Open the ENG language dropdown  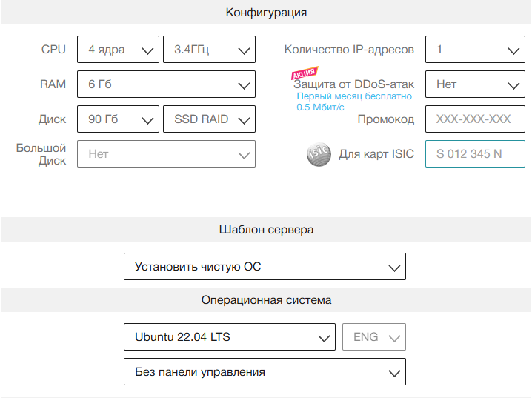(374, 337)
